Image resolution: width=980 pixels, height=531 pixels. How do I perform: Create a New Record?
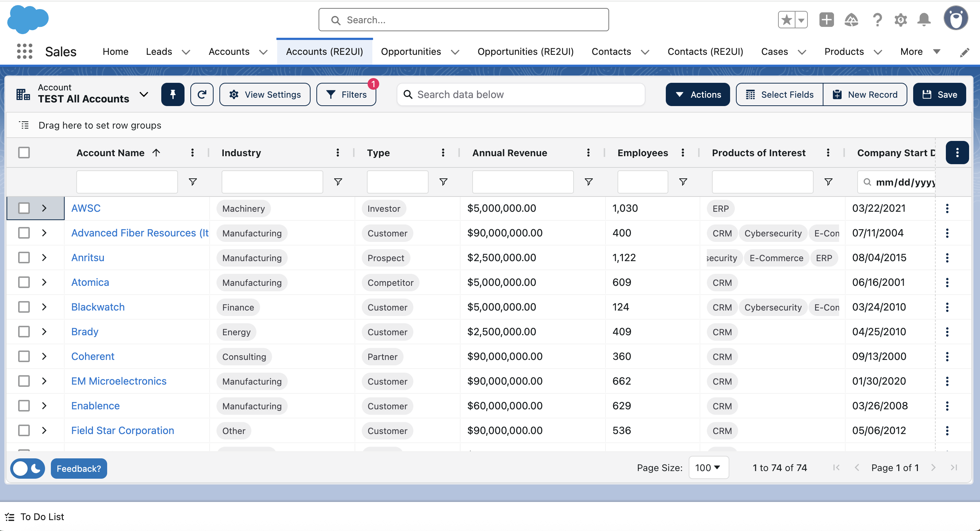(x=865, y=94)
